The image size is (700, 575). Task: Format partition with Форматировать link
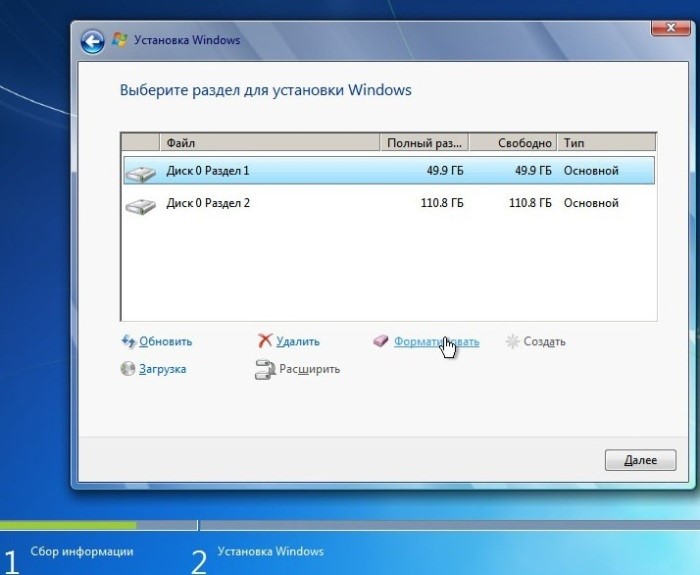coord(436,342)
